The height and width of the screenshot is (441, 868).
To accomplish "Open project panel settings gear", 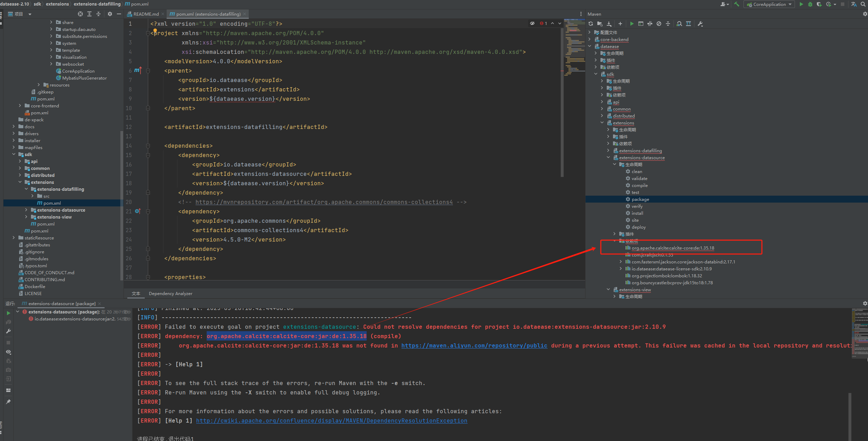I will pos(110,14).
